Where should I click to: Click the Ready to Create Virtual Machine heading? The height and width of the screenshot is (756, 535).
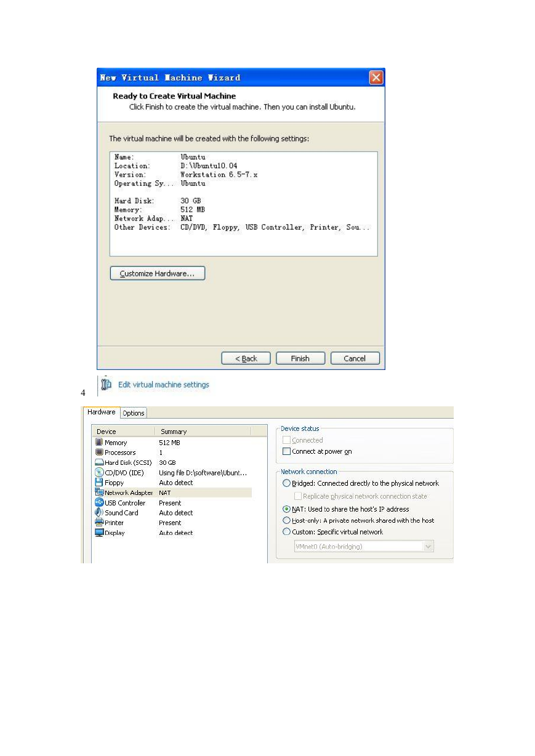point(174,96)
